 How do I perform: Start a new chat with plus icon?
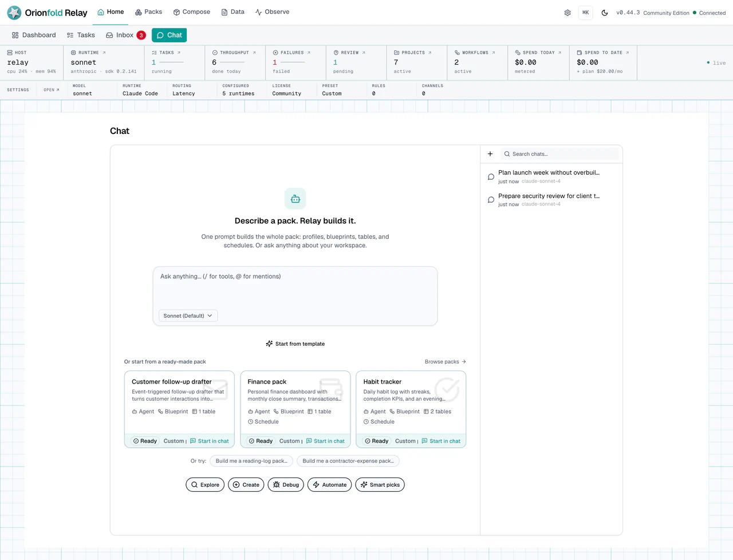coord(490,154)
